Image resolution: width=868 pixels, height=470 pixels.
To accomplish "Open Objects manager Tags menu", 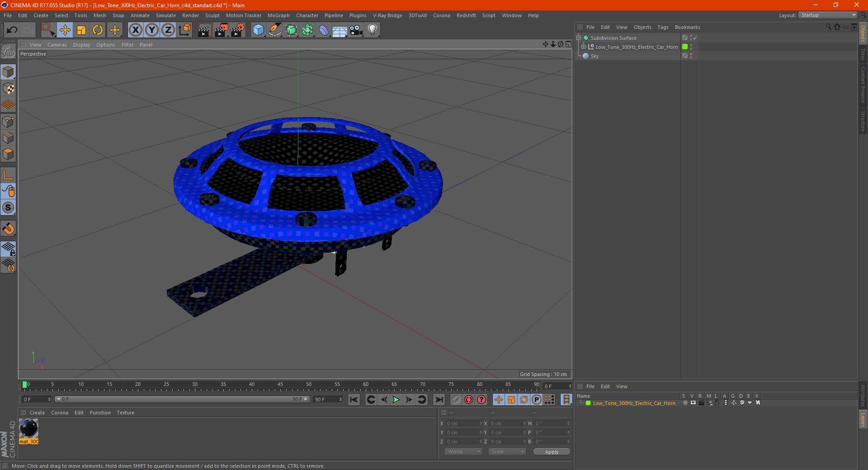I will (x=663, y=27).
